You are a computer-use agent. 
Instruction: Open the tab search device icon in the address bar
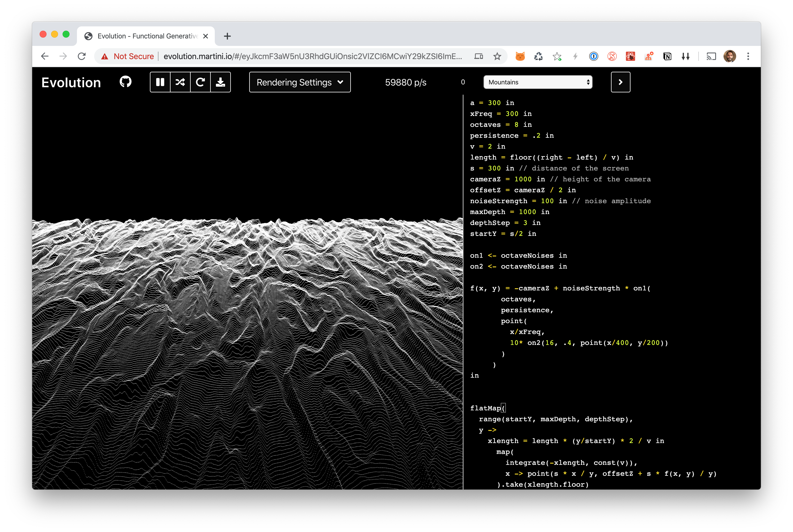[478, 56]
